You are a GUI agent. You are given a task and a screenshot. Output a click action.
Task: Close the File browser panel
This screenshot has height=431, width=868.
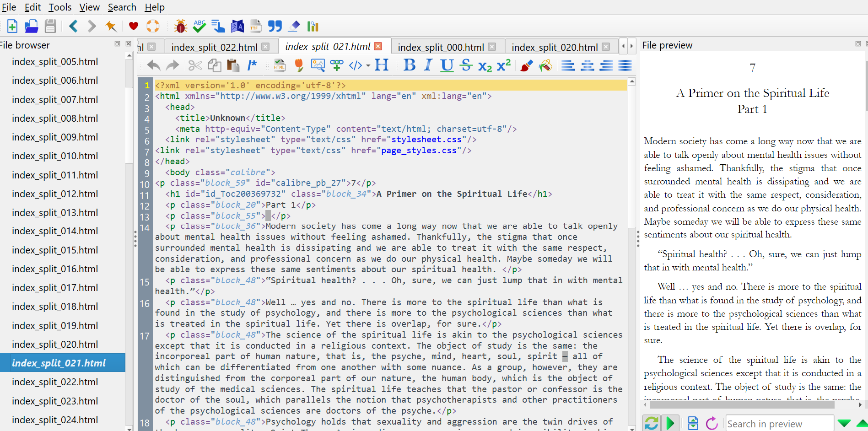point(128,44)
